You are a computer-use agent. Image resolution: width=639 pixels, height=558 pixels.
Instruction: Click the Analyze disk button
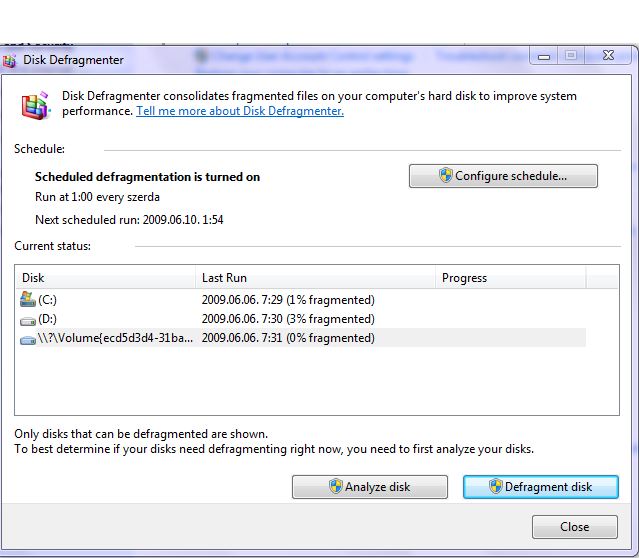370,487
